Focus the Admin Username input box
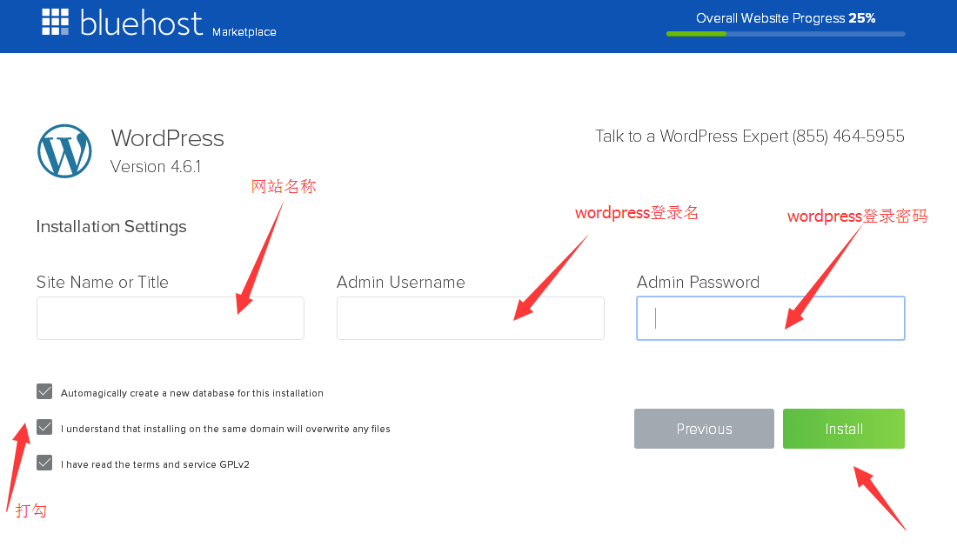The height and width of the screenshot is (560, 957). click(470, 318)
